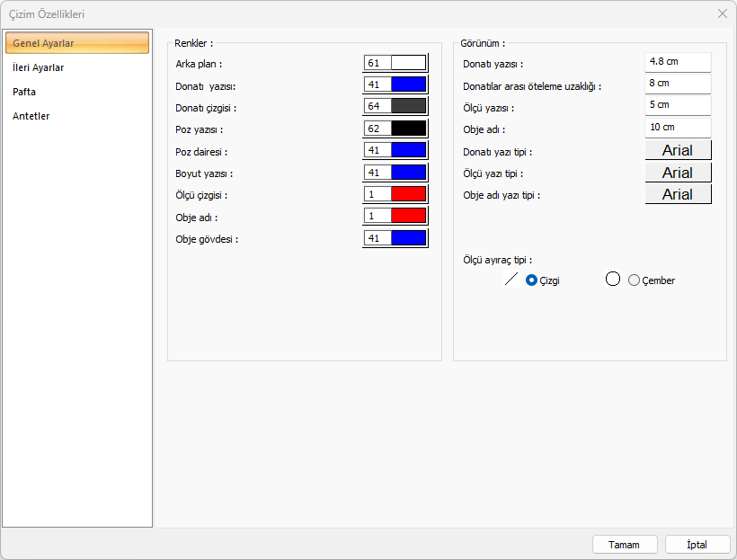This screenshot has height=560, width=737.
Task: Click the Poz yazısı black color swatch
Action: (x=408, y=129)
